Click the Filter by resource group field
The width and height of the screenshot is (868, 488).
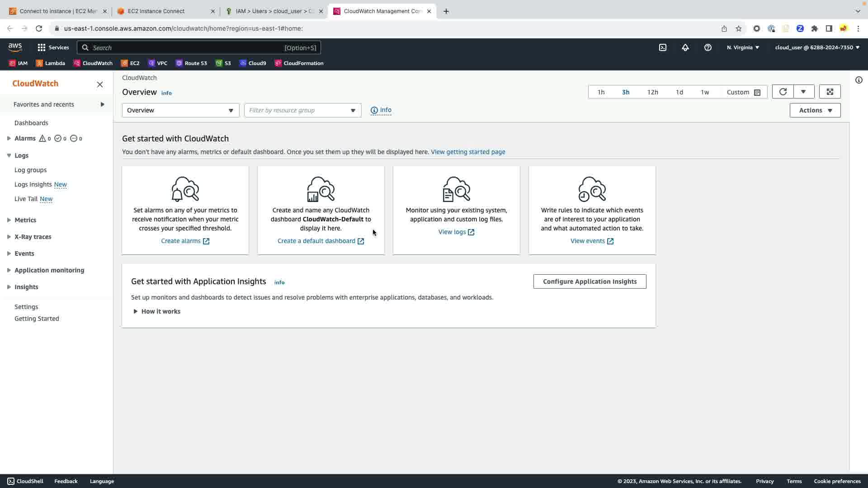pyautogui.click(x=298, y=110)
